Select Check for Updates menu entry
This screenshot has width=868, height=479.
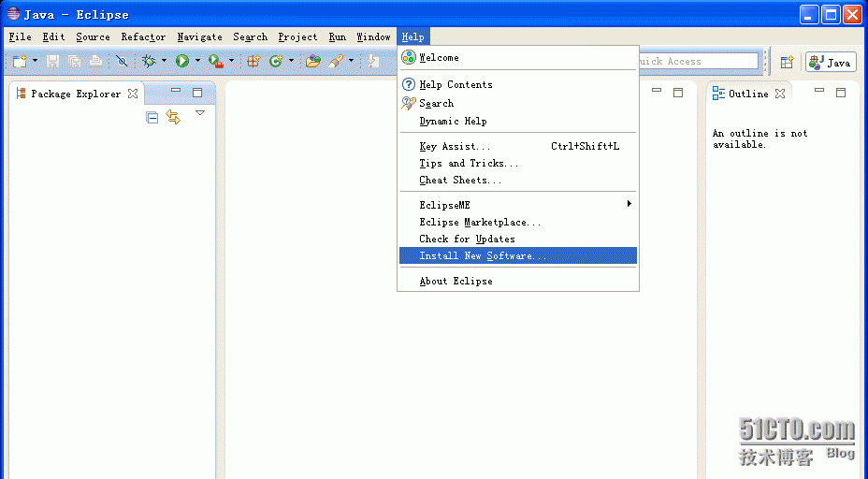point(518,239)
